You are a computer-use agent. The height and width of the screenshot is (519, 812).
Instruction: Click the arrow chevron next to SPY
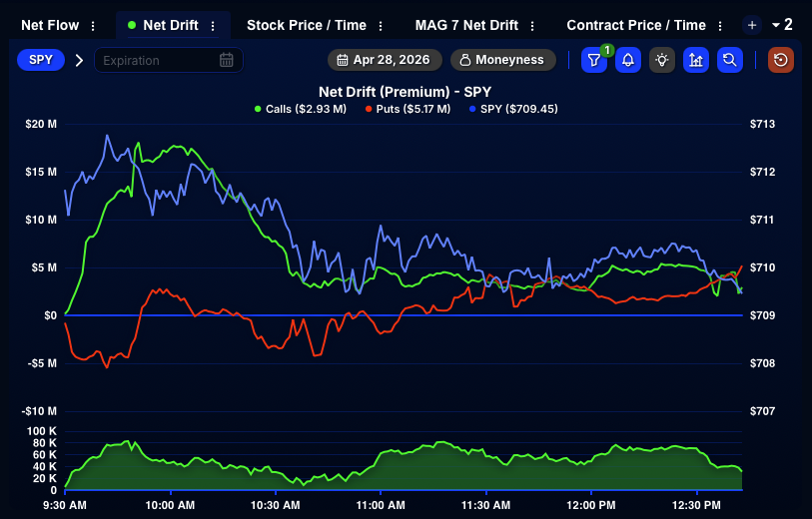pos(79,61)
